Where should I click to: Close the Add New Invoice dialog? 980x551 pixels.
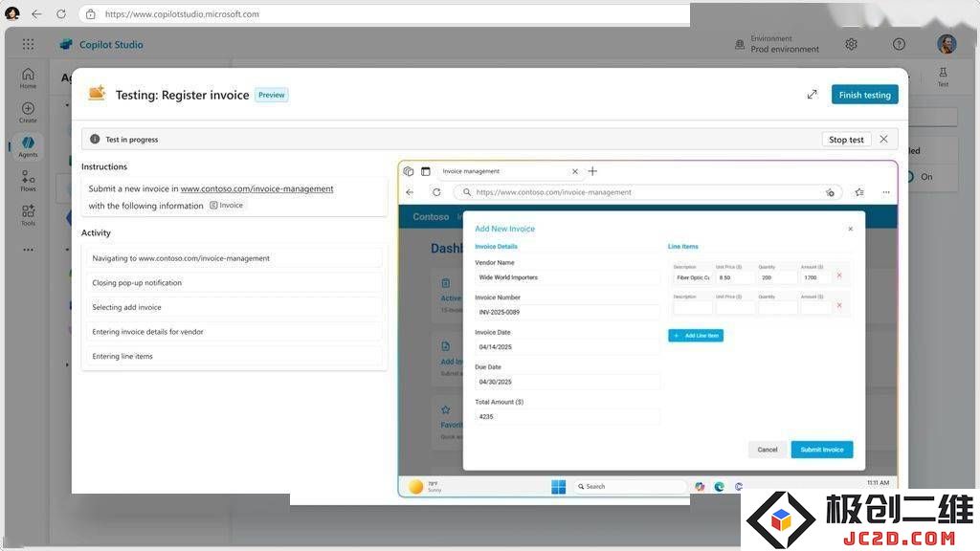tap(851, 229)
